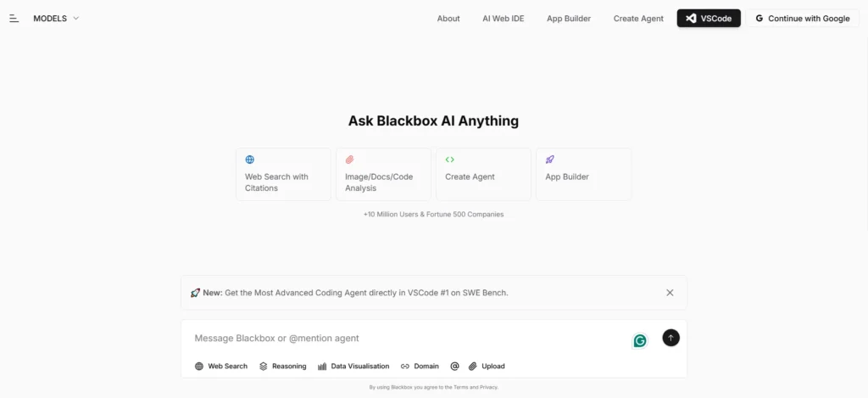Image resolution: width=868 pixels, height=398 pixels.
Task: Go to AI Web IDE
Action: (x=504, y=19)
